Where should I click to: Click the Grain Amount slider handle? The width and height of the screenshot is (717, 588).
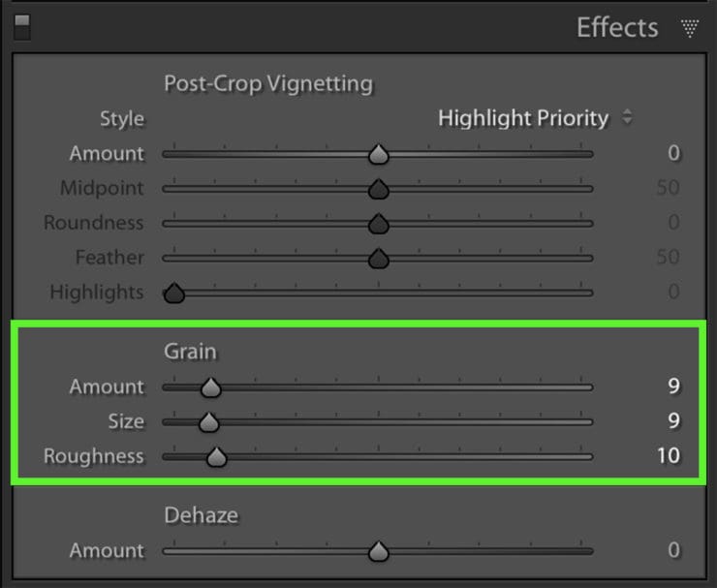tap(210, 387)
